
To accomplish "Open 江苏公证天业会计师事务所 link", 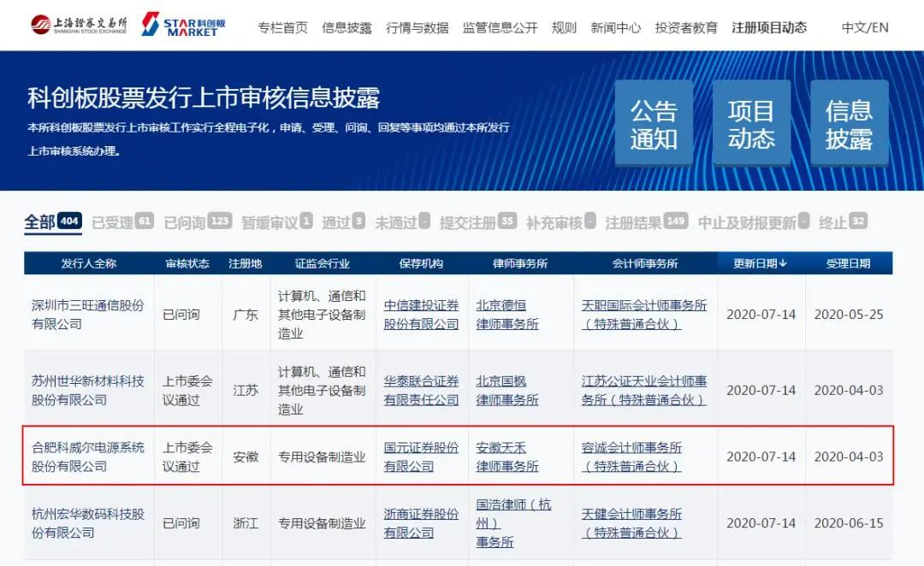I will (x=644, y=391).
